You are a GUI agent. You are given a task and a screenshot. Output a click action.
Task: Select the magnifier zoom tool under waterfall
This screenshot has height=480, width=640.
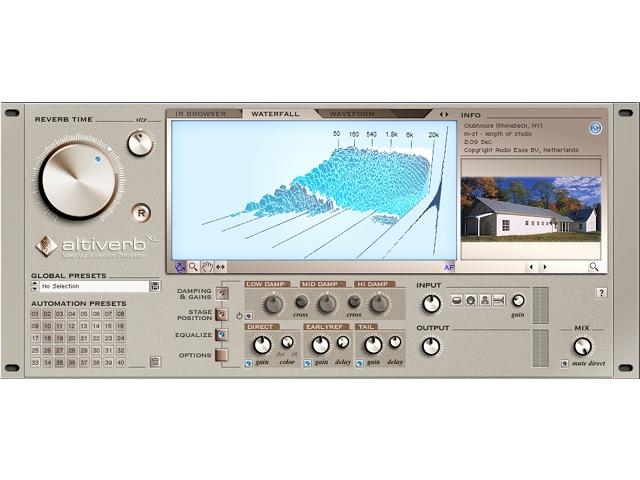pos(193,267)
